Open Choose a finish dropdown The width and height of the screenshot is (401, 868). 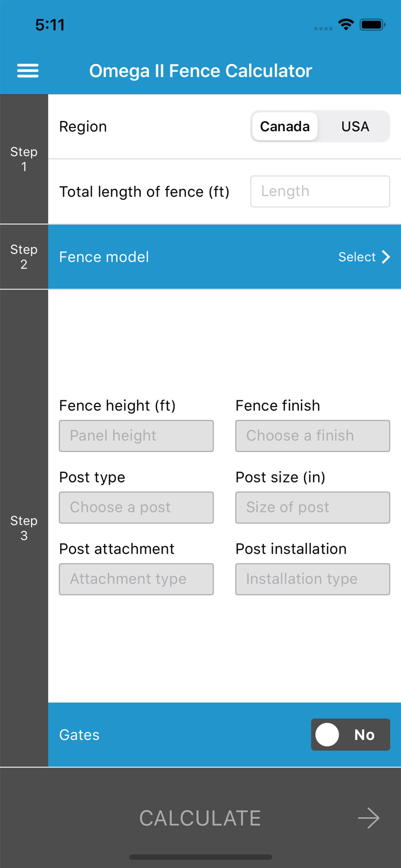click(312, 436)
